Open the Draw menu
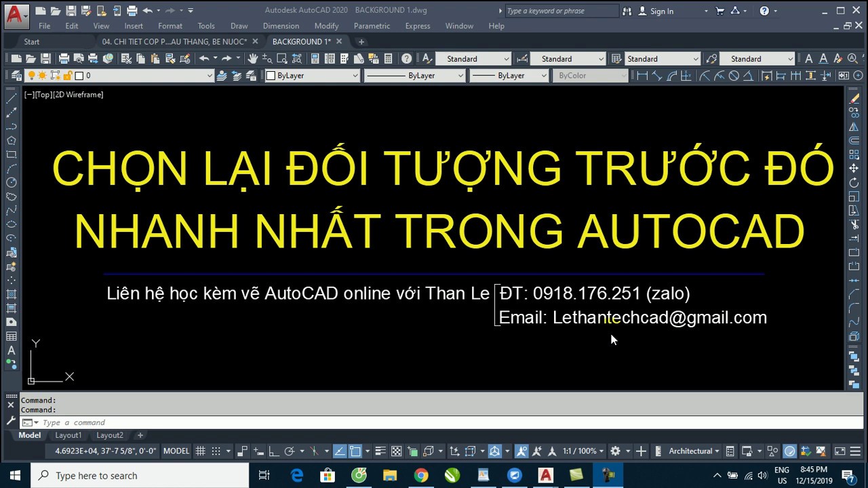868x488 pixels. pos(239,26)
